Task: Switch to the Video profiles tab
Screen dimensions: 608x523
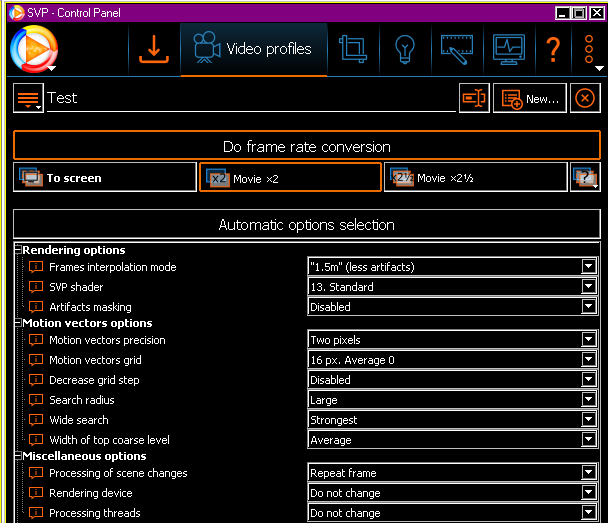Action: click(x=254, y=49)
